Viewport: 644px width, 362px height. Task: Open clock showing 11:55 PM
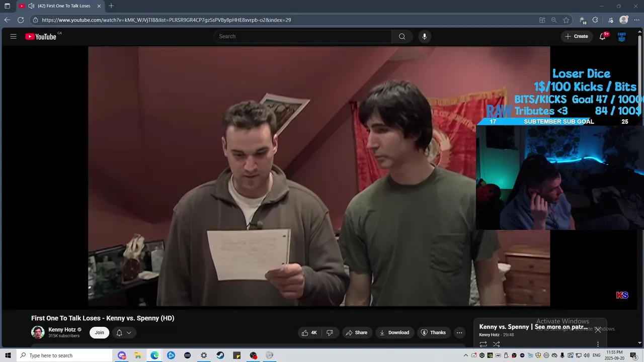[615, 355]
